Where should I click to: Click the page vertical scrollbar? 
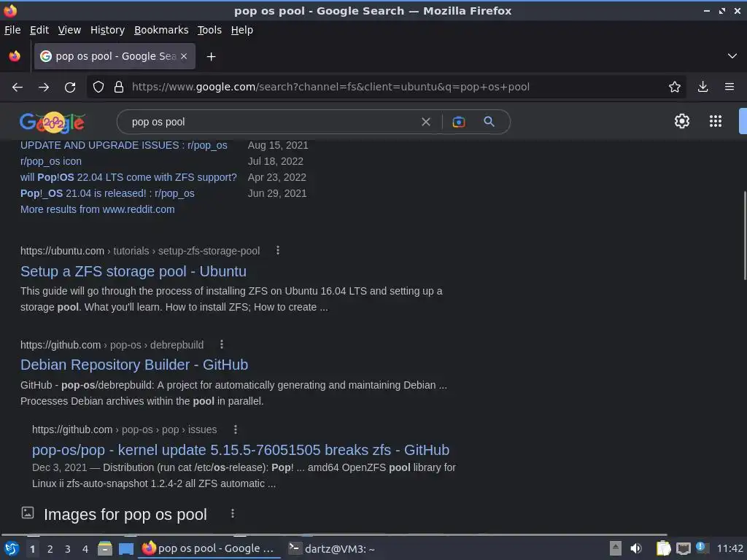coord(744,236)
